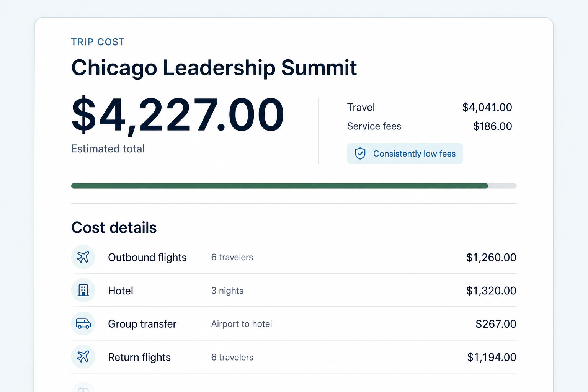Click the Group transfer van icon
588x392 pixels.
[x=83, y=324]
